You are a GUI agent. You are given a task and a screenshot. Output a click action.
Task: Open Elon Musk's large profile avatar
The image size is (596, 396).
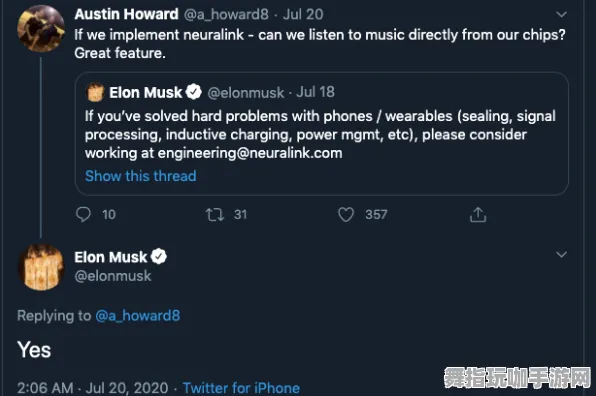(41, 267)
